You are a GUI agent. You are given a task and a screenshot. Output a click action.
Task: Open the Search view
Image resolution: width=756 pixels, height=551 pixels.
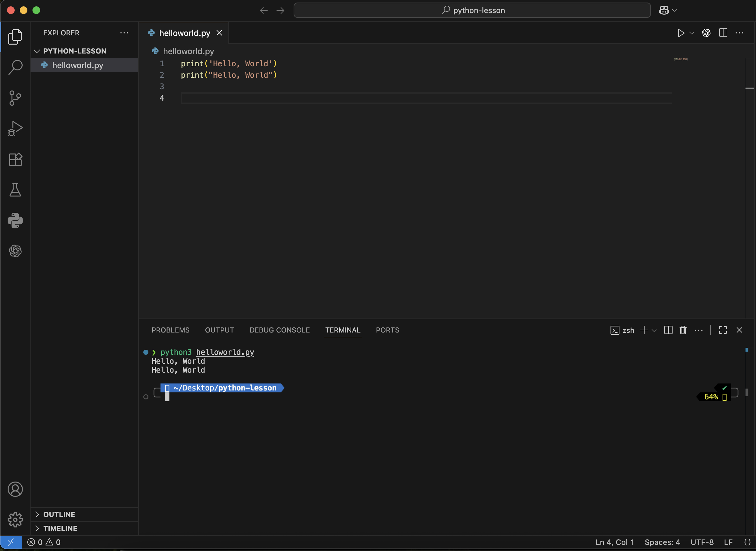[15, 68]
